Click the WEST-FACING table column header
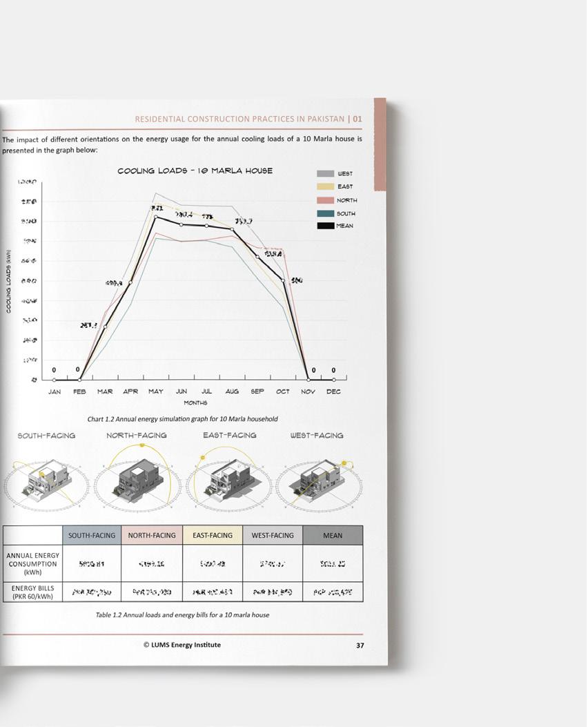588x727 pixels. click(273, 535)
